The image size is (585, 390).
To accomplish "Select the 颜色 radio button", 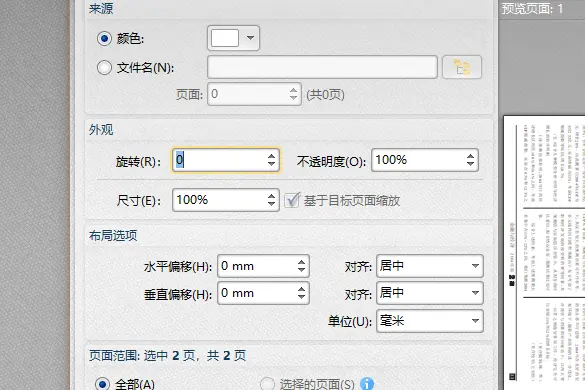I will 104,38.
